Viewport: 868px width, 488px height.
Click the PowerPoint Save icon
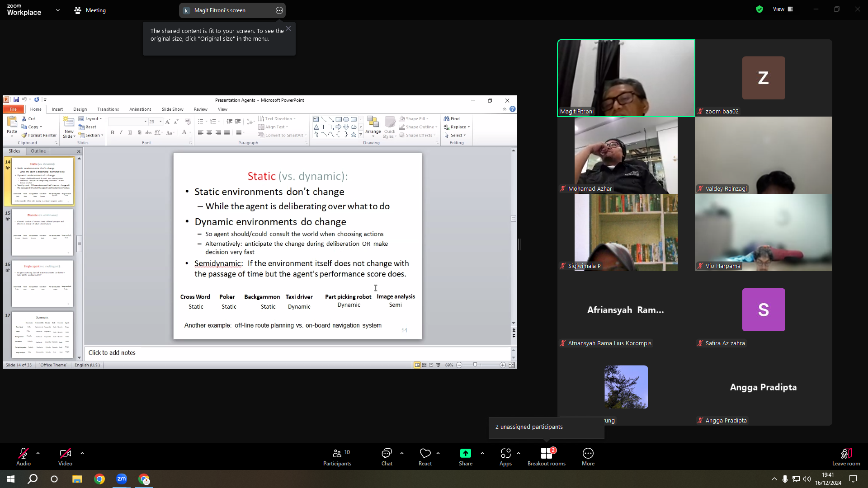[16, 100]
